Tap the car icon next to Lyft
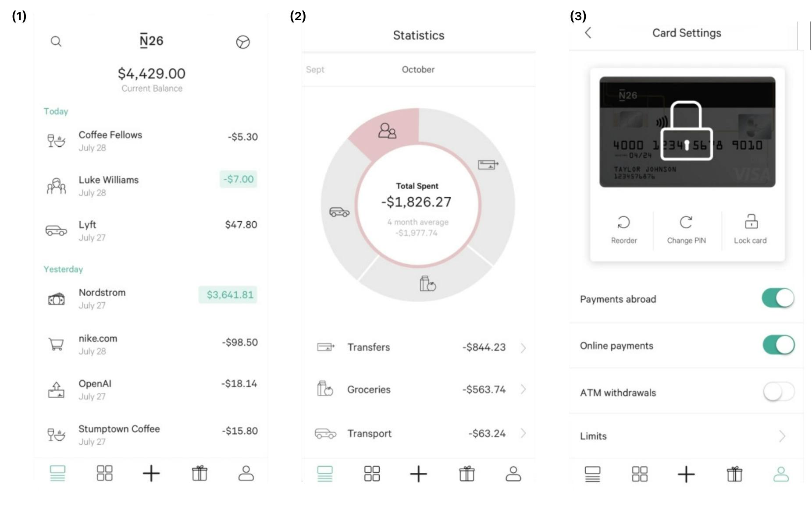 pos(56,230)
